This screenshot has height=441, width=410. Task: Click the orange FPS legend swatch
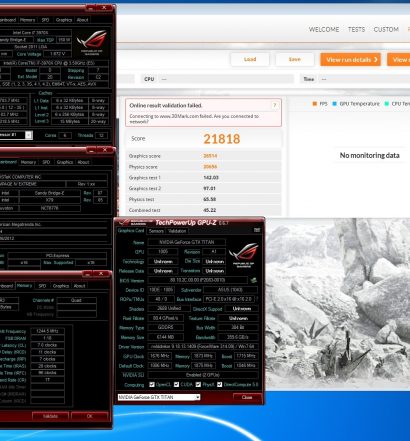pyautogui.click(x=315, y=104)
